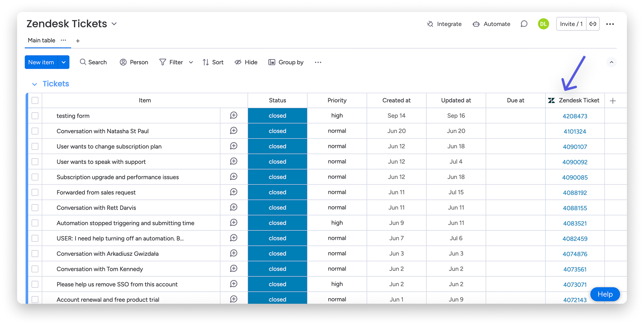Open conversation for Tom Kennedy item

[x=234, y=269]
